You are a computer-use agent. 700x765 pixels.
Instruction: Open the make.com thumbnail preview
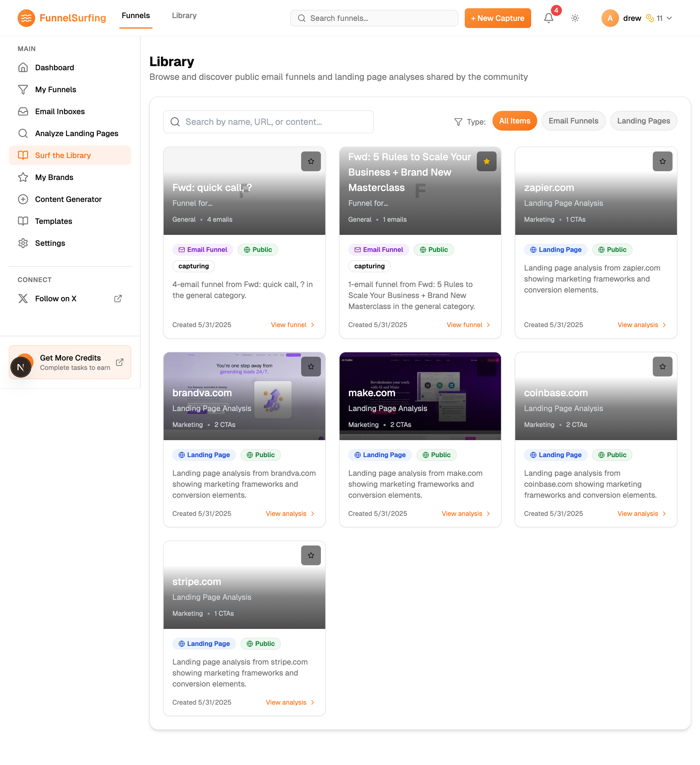click(420, 396)
